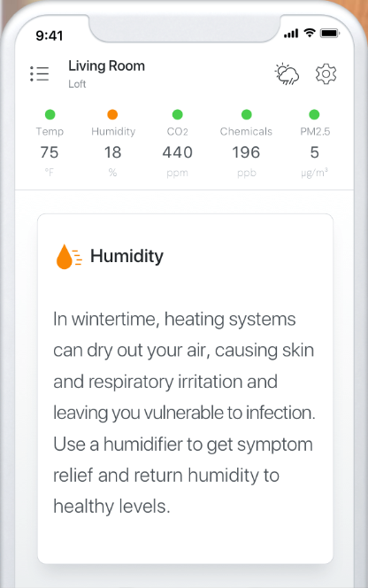Tap the green PM2.5 status dot

pyautogui.click(x=314, y=114)
